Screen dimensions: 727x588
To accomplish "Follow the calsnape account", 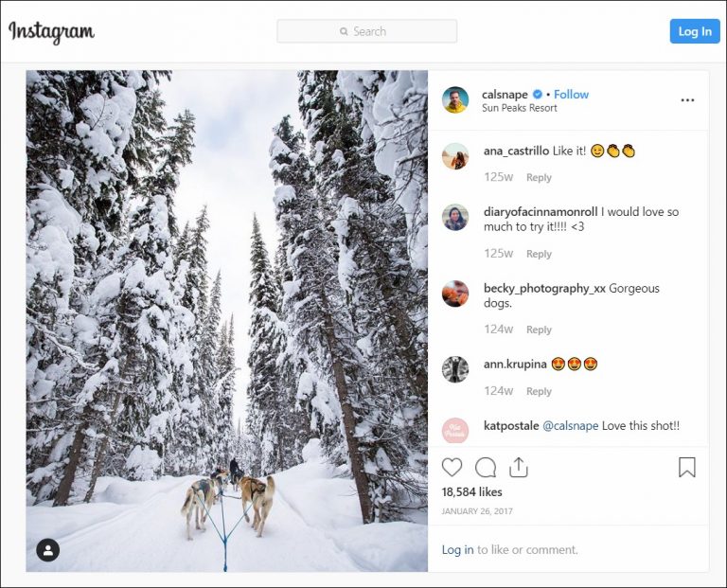I will point(571,95).
